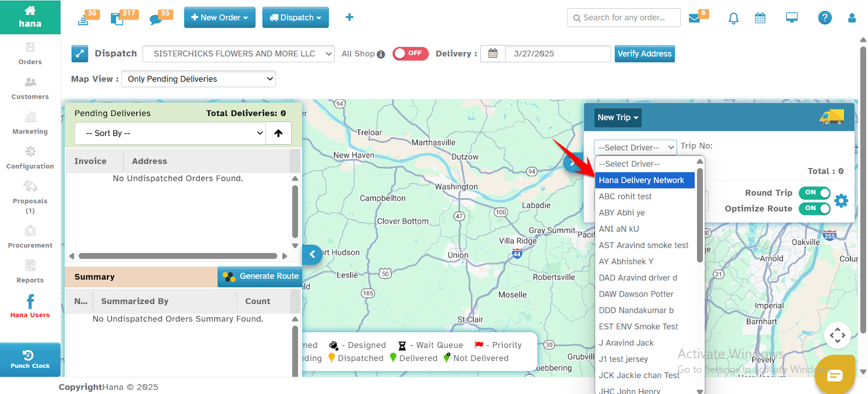Open the icon with the 36 badge
Image resolution: width=868 pixels, height=394 pixels.
click(x=84, y=19)
